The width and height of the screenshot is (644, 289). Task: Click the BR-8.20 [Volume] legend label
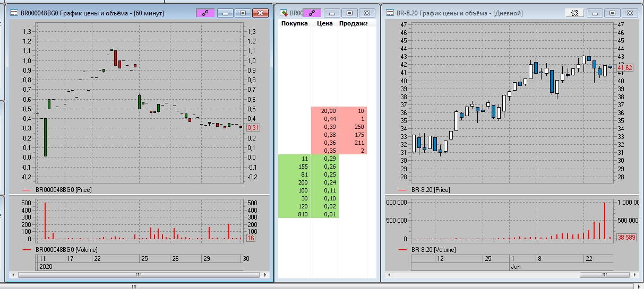click(x=434, y=249)
